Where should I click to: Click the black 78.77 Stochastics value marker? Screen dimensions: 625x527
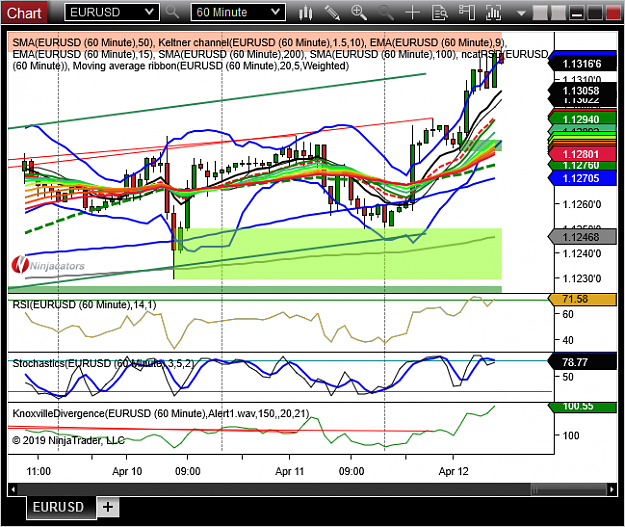tap(582, 362)
